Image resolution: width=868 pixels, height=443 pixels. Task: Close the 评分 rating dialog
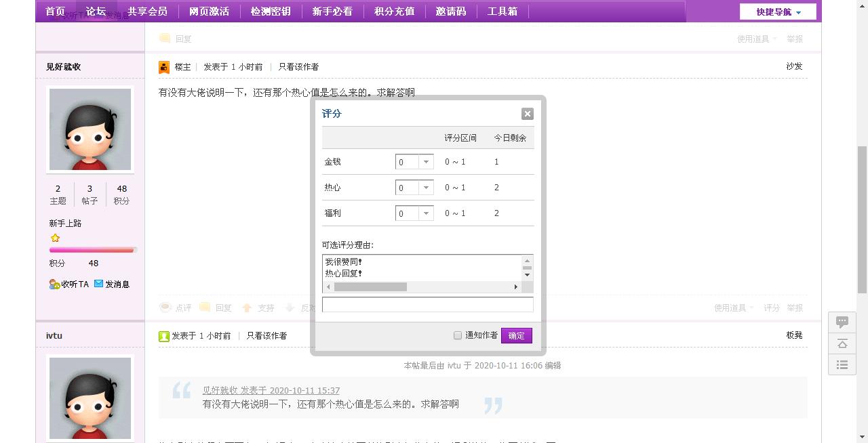tap(528, 114)
